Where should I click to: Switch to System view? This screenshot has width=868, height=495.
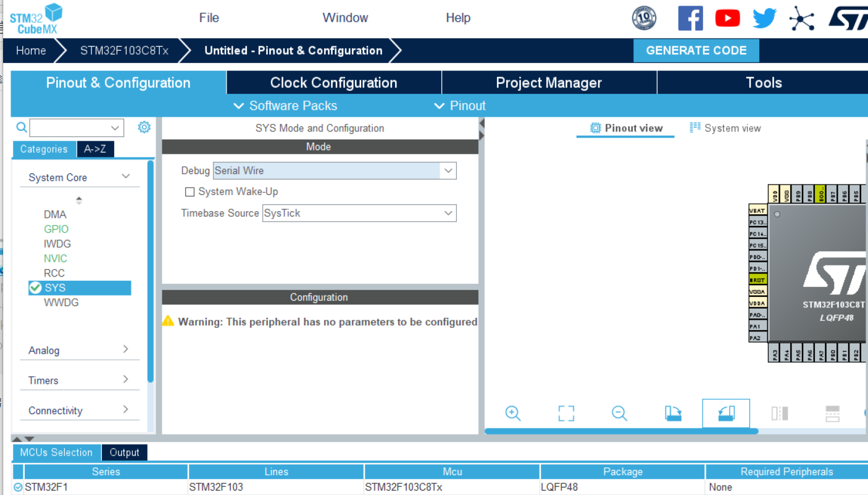pyautogui.click(x=725, y=128)
